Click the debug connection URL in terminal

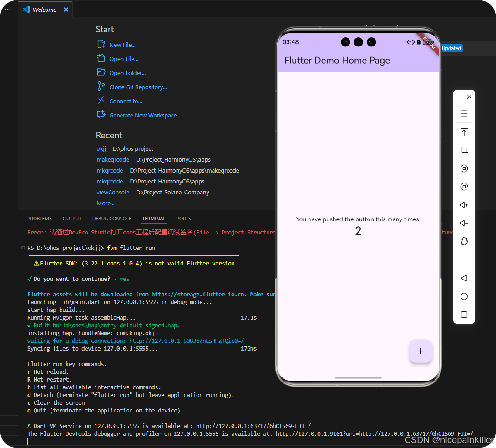(186, 341)
